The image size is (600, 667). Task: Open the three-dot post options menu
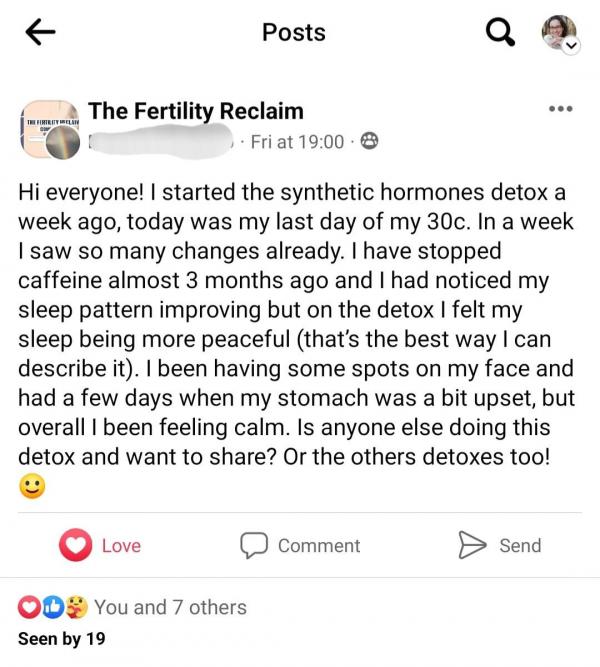coord(559,109)
